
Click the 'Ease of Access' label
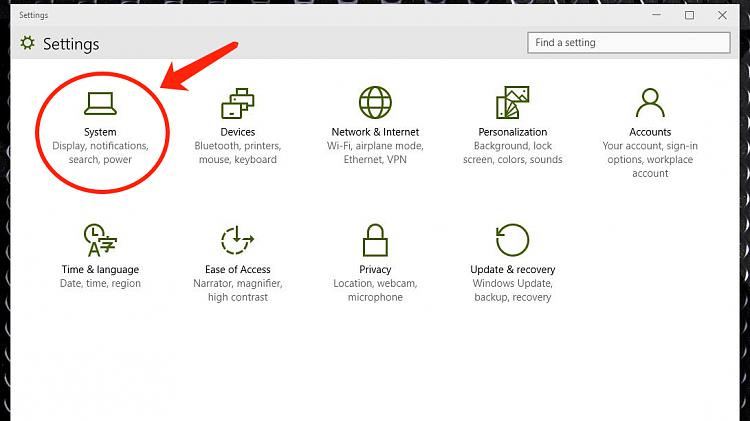(x=238, y=269)
